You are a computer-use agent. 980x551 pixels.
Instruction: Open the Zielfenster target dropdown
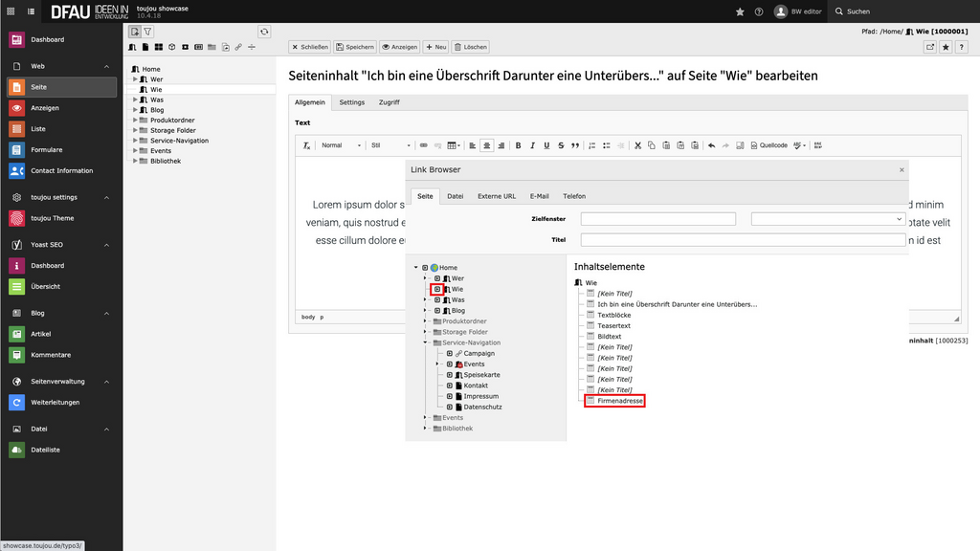coord(828,219)
